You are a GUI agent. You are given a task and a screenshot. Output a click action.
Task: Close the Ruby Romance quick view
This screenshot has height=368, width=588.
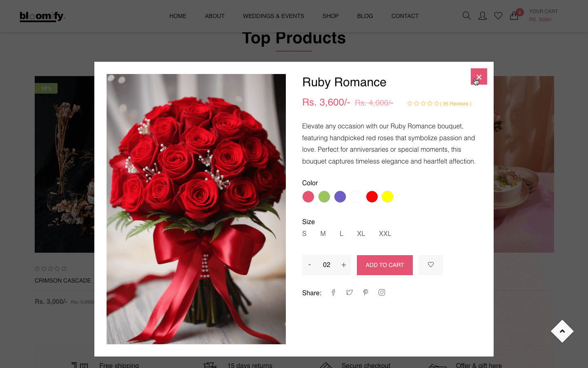pyautogui.click(x=479, y=76)
